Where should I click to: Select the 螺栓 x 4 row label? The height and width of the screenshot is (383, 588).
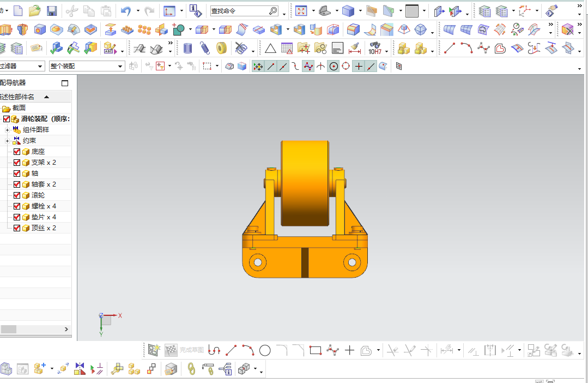44,206
